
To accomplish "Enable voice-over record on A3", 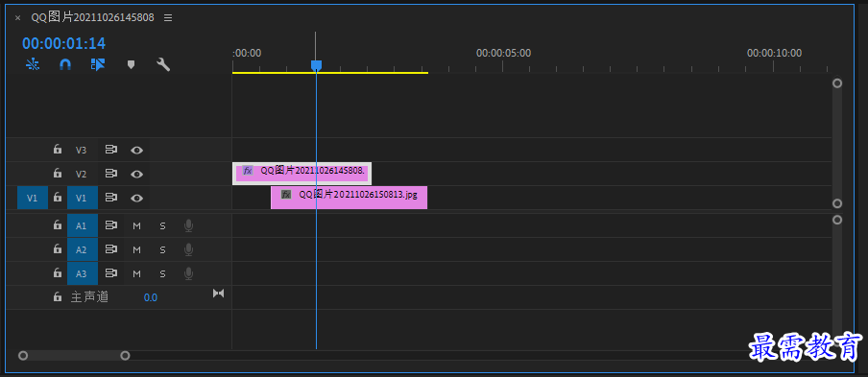I will [189, 273].
